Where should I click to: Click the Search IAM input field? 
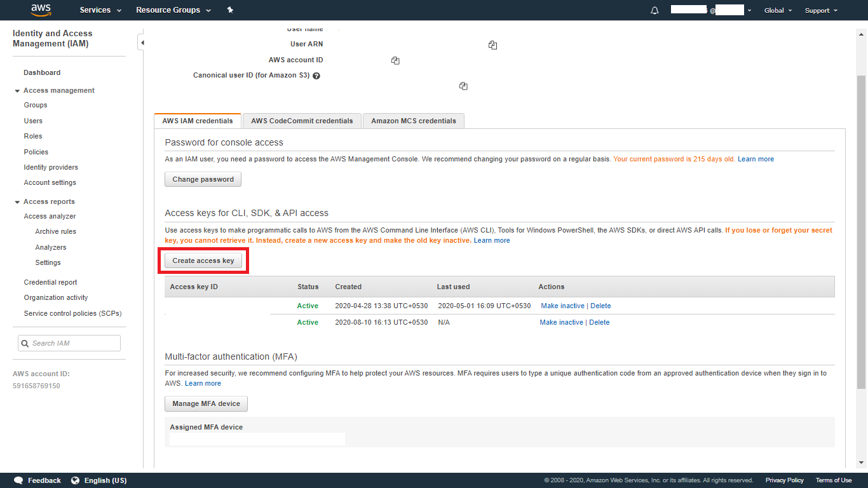click(x=69, y=343)
